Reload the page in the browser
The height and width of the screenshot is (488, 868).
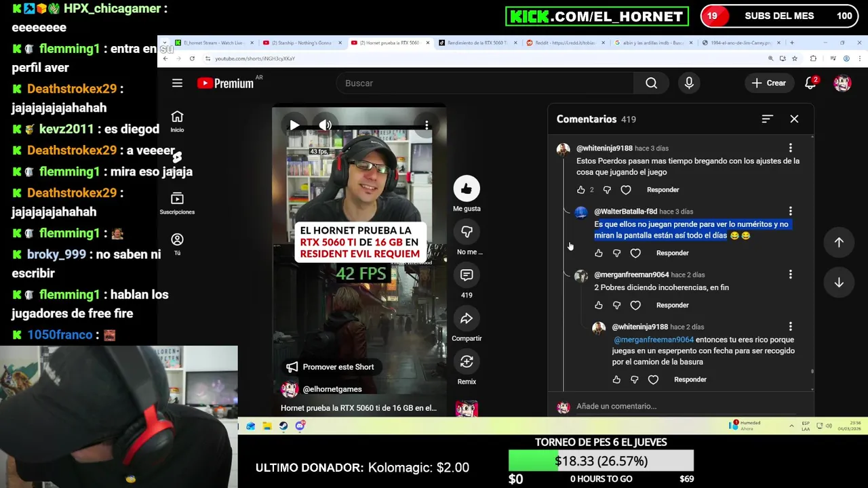pyautogui.click(x=192, y=58)
